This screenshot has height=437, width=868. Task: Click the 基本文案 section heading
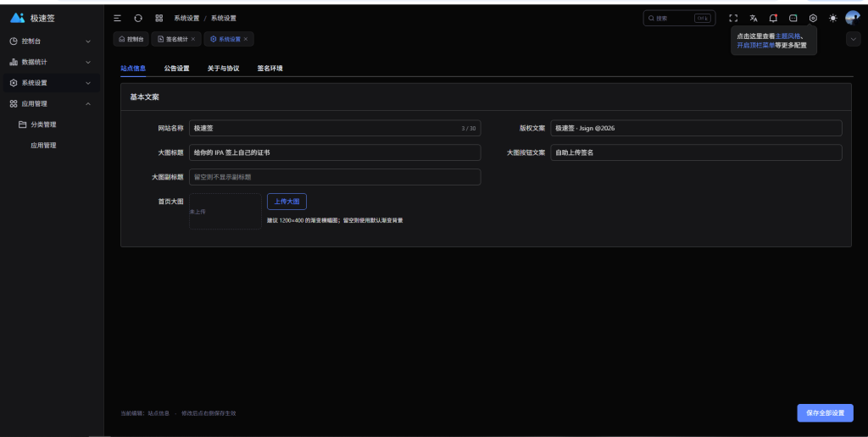(144, 97)
